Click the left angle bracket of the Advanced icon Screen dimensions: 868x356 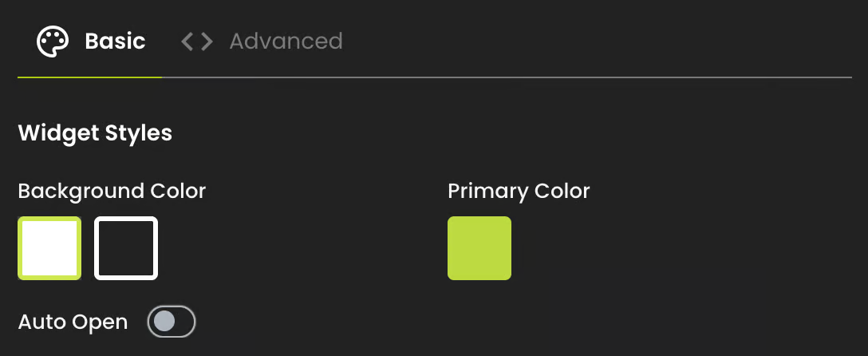[187, 42]
